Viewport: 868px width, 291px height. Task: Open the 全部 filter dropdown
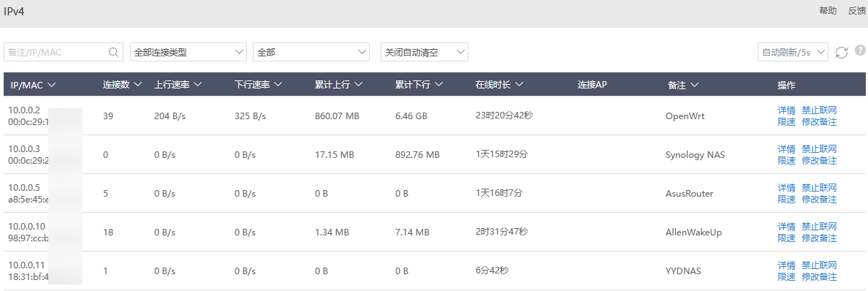point(311,52)
